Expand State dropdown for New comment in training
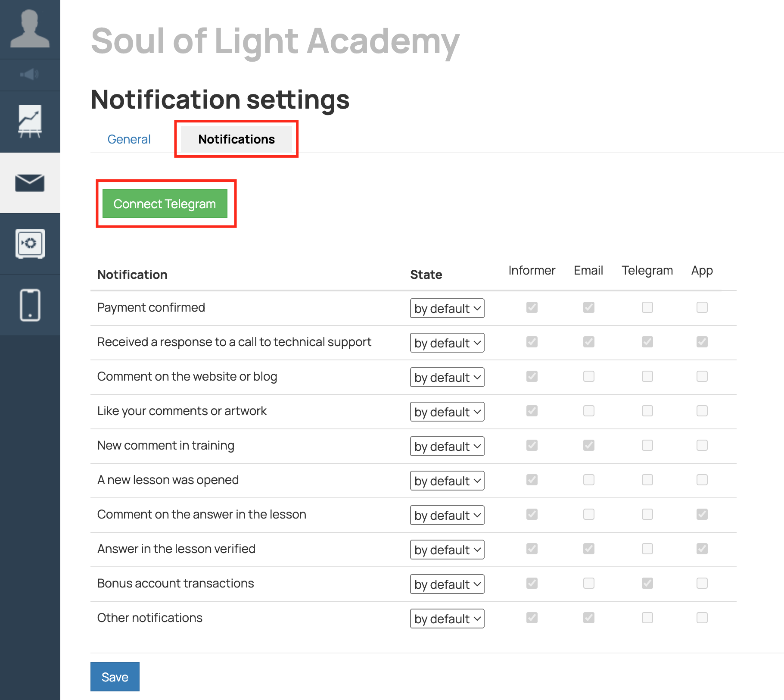This screenshot has width=784, height=700. (447, 446)
